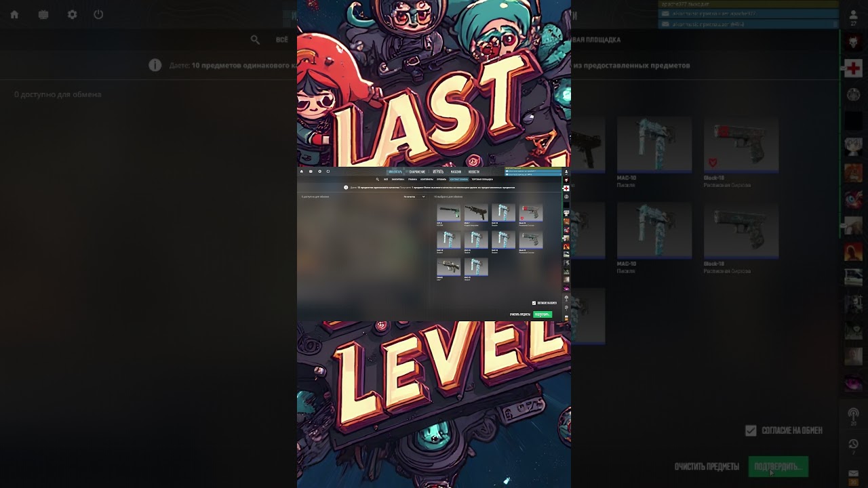The width and height of the screenshot is (868, 488).
Task: Go to Home icon in small center window
Action: 302,171
